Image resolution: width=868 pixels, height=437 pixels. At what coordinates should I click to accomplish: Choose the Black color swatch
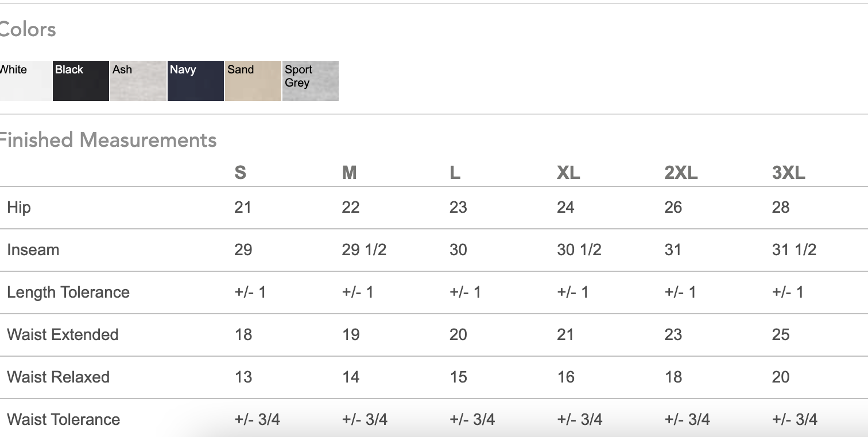[81, 81]
